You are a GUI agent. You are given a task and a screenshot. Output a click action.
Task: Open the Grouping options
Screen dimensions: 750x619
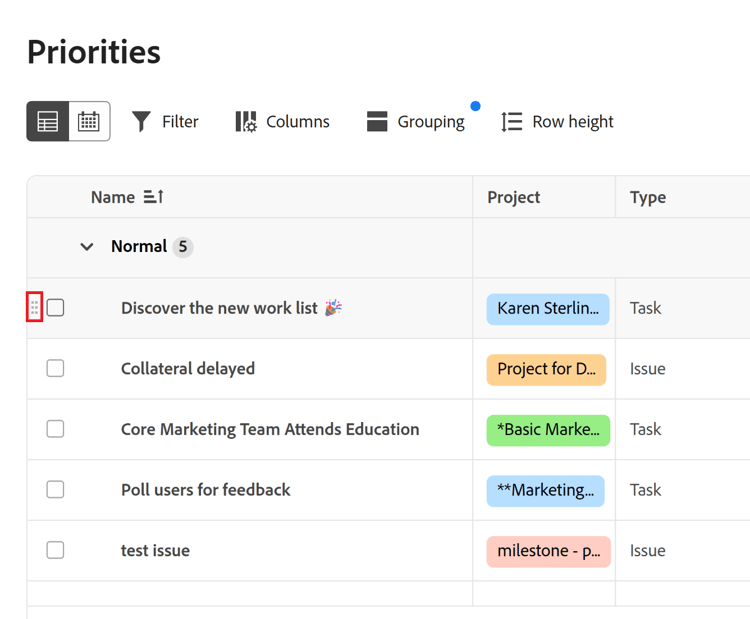[x=415, y=122]
